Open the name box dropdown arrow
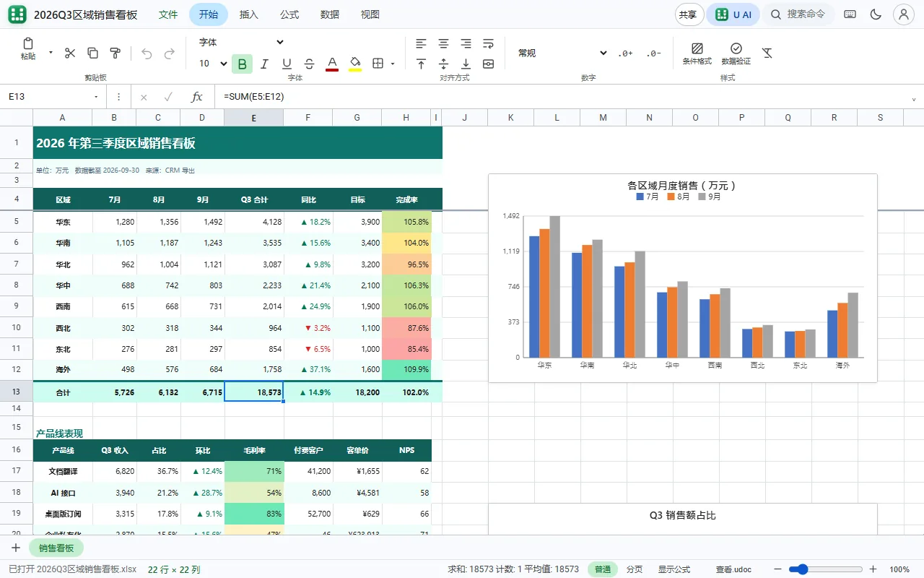The height and width of the screenshot is (578, 924). tap(96, 97)
